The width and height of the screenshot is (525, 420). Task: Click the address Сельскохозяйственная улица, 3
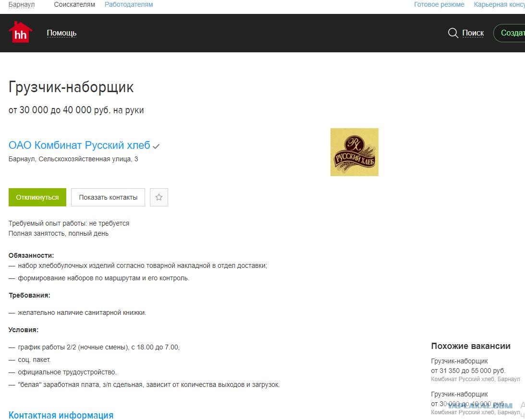tap(88, 159)
